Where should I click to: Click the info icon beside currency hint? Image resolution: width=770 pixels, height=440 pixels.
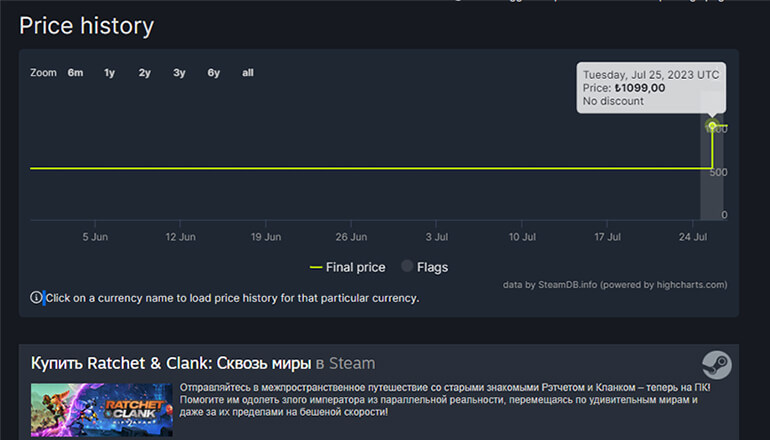coord(36,298)
